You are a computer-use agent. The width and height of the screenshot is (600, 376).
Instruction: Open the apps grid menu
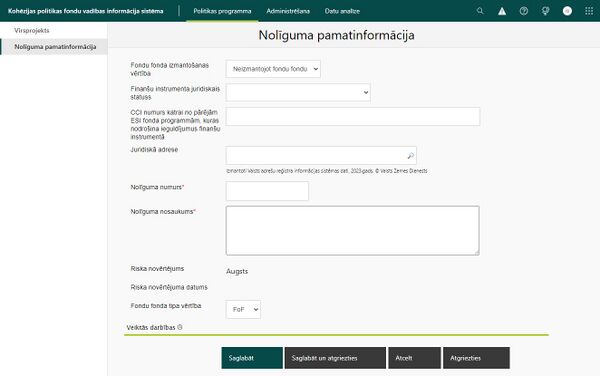click(x=589, y=11)
